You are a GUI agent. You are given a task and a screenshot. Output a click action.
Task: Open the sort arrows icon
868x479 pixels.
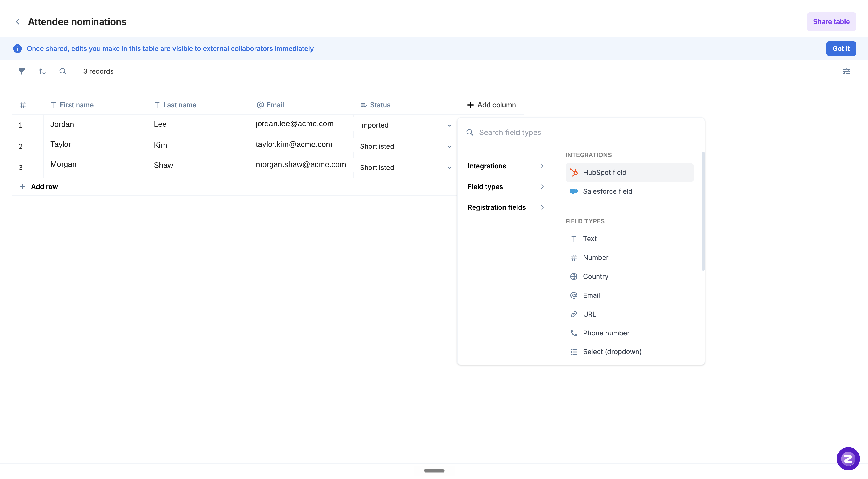(42, 71)
